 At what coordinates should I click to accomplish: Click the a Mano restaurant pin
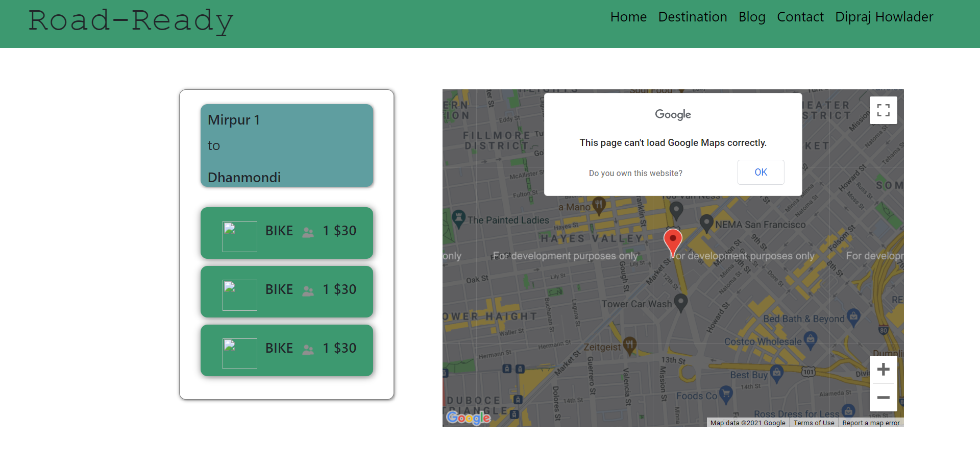coord(600,205)
